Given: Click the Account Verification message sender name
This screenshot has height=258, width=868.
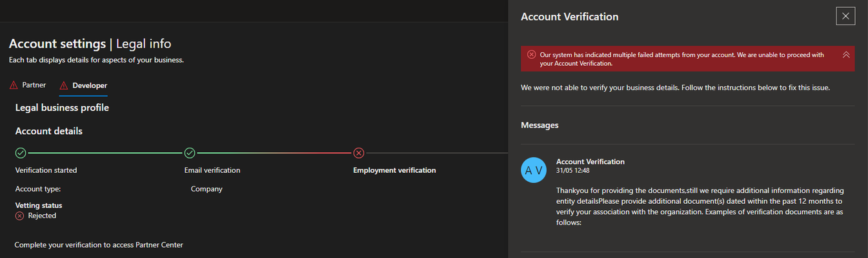Looking at the screenshot, I should pyautogui.click(x=590, y=162).
